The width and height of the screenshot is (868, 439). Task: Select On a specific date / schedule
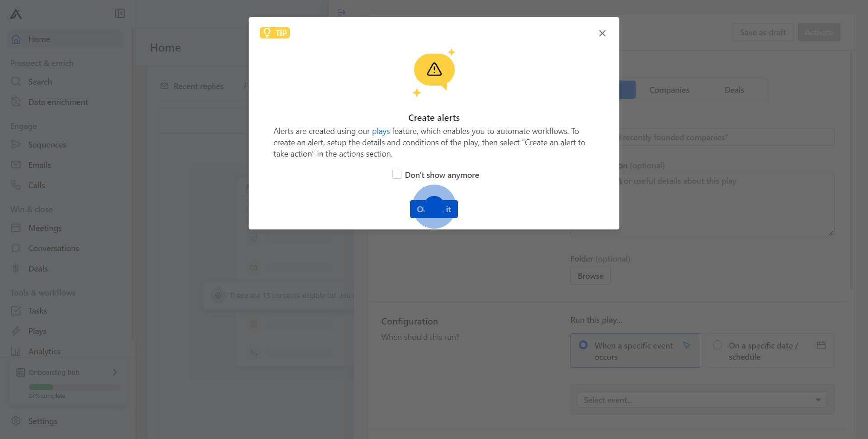pyautogui.click(x=769, y=351)
